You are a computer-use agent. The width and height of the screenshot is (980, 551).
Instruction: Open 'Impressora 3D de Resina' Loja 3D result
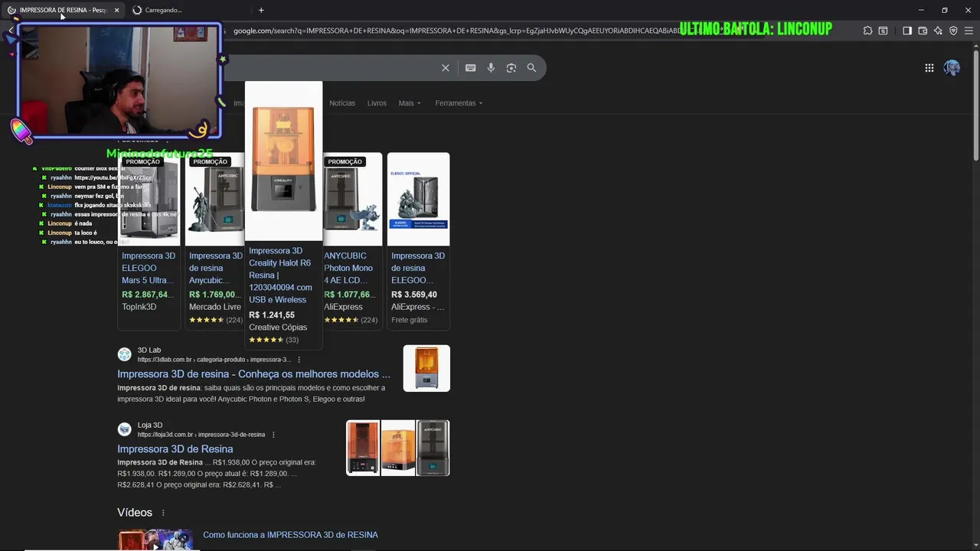click(x=175, y=449)
